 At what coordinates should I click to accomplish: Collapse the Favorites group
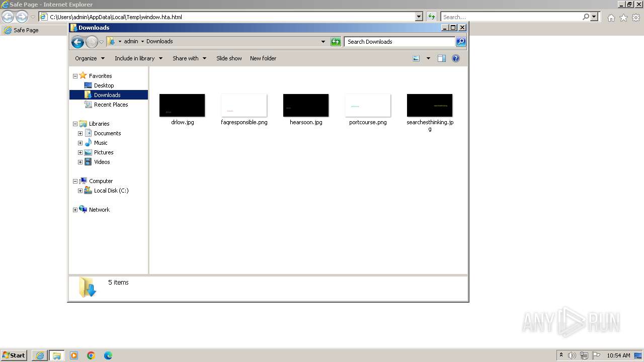point(75,76)
